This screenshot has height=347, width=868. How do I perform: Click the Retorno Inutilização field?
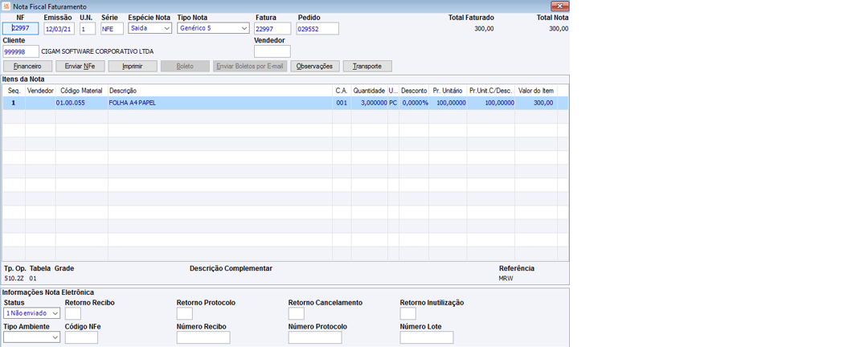408,313
